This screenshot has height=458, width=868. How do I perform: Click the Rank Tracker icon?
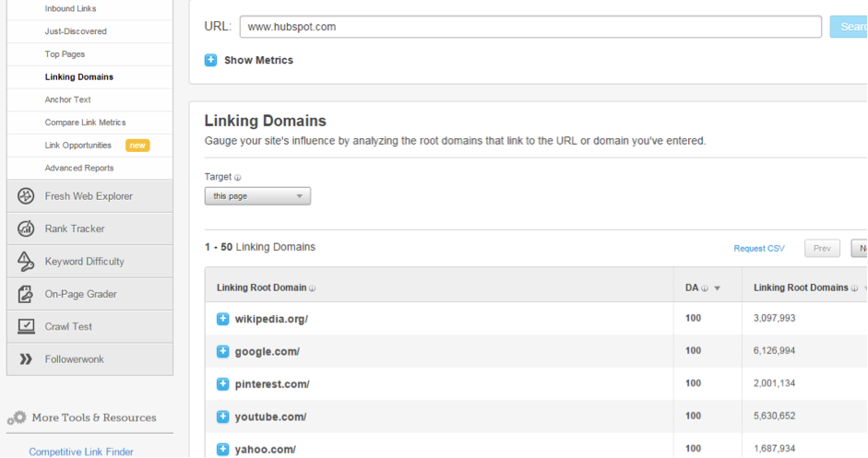26,229
